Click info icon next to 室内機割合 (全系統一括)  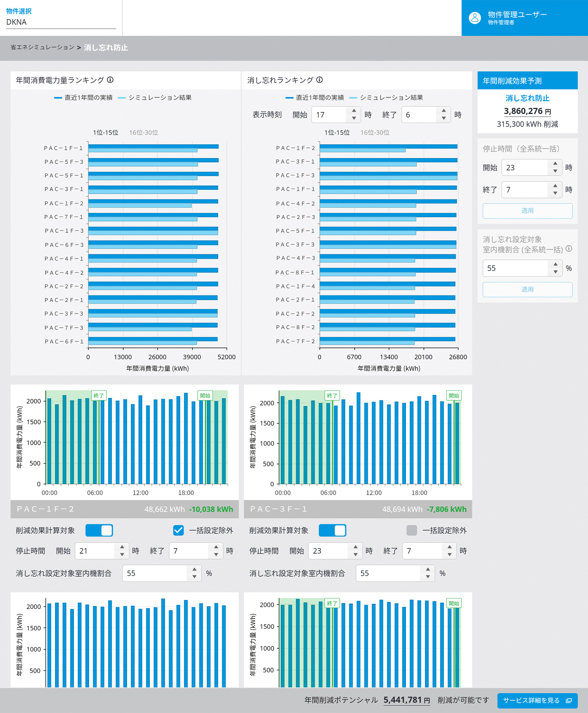[569, 249]
